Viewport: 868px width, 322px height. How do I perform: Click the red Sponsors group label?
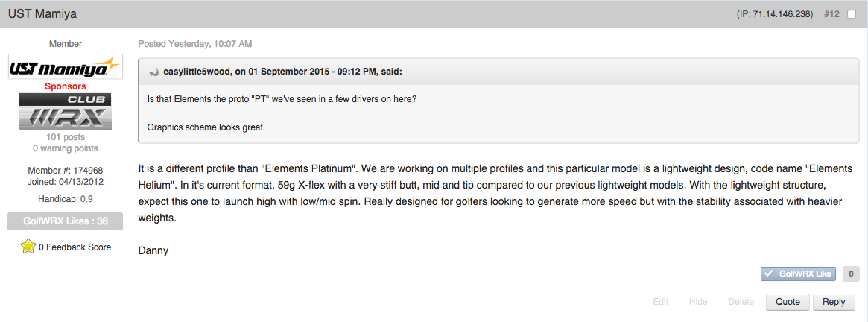click(66, 86)
